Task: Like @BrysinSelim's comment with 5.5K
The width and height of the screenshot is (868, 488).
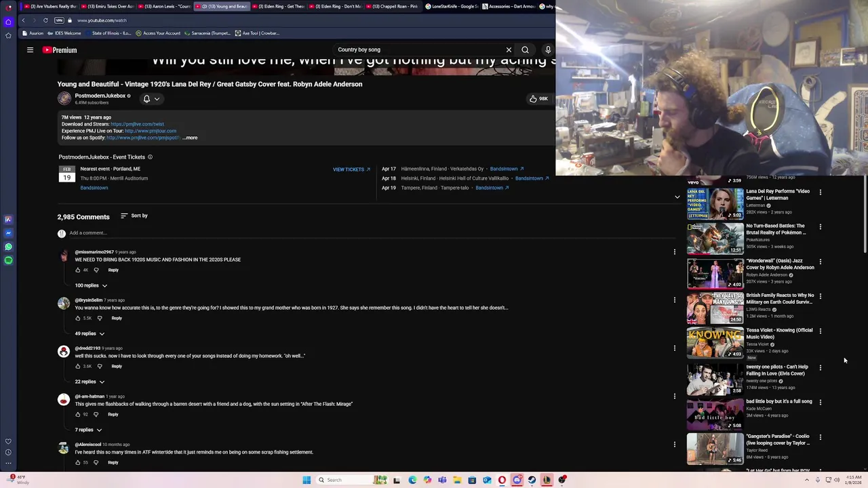Action: [x=77, y=318]
